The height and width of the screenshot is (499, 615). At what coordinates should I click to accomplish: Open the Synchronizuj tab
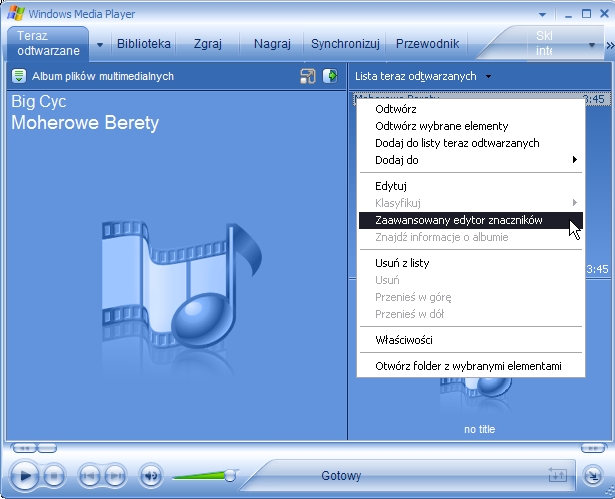345,44
